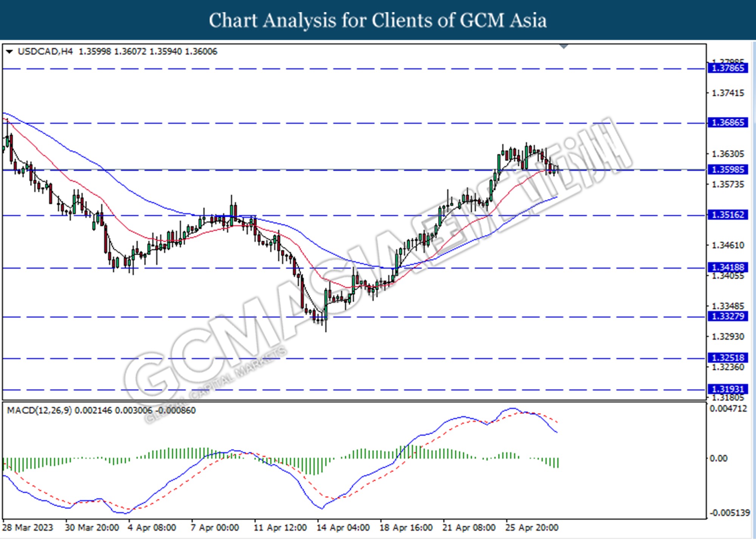Image resolution: width=756 pixels, height=540 pixels.
Task: Open the USDCAD,H4 symbol dropdown arrow
Action: 9,51
